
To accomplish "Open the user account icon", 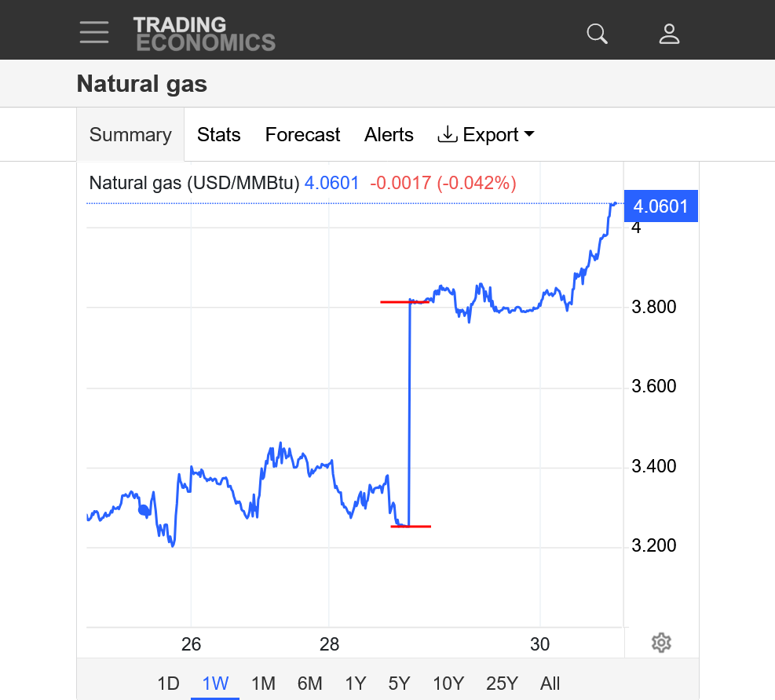I will point(669,34).
